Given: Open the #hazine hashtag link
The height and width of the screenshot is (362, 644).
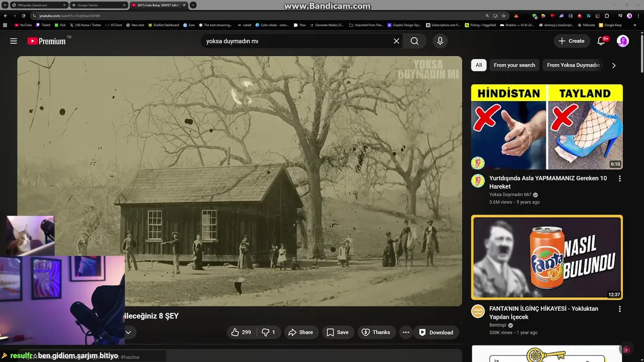Looking at the screenshot, I should coord(130,357).
